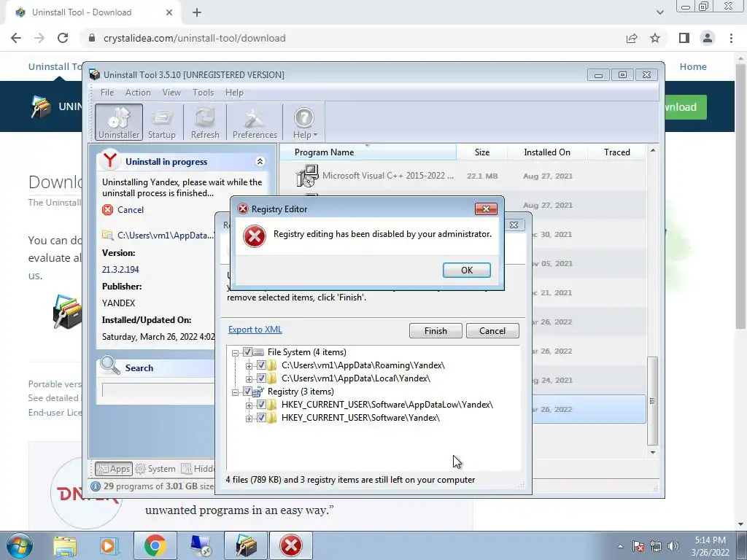The image size is (747, 560).
Task: Click the info icon in status bar
Action: tap(96, 486)
